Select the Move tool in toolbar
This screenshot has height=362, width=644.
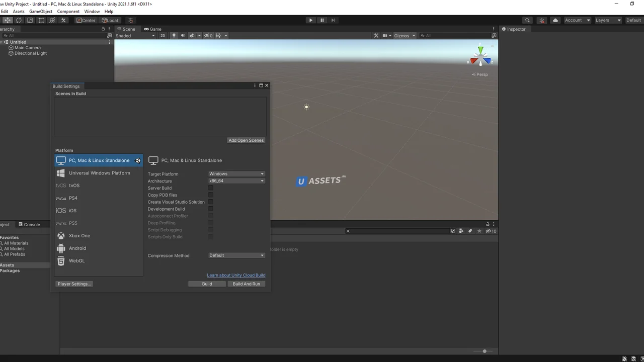[8, 20]
